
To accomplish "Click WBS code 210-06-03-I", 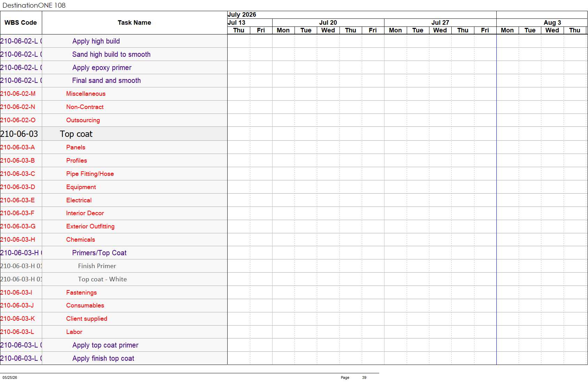I will (16, 293).
